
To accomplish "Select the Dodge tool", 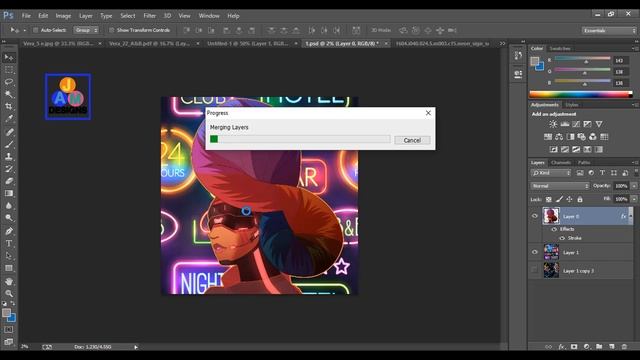I will click(x=9, y=218).
